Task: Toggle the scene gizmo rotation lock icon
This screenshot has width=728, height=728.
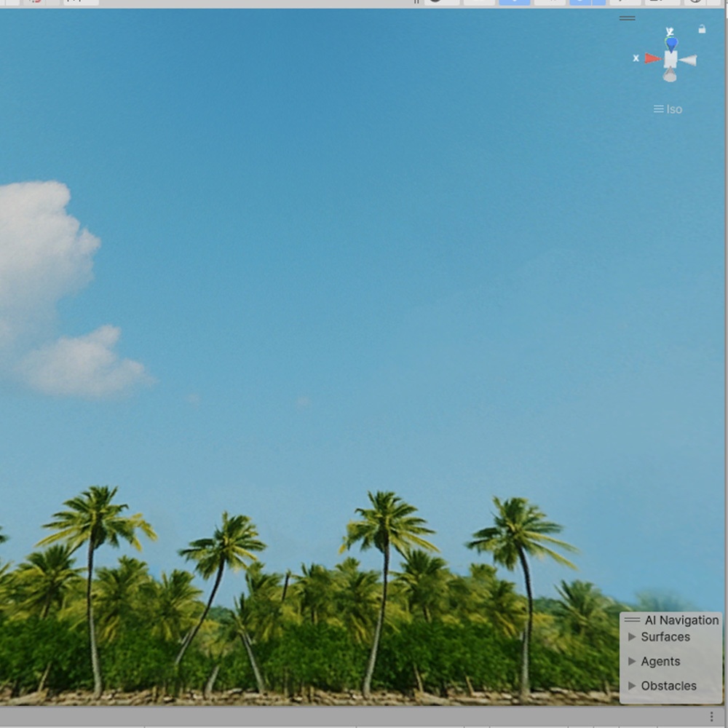Action: click(702, 29)
